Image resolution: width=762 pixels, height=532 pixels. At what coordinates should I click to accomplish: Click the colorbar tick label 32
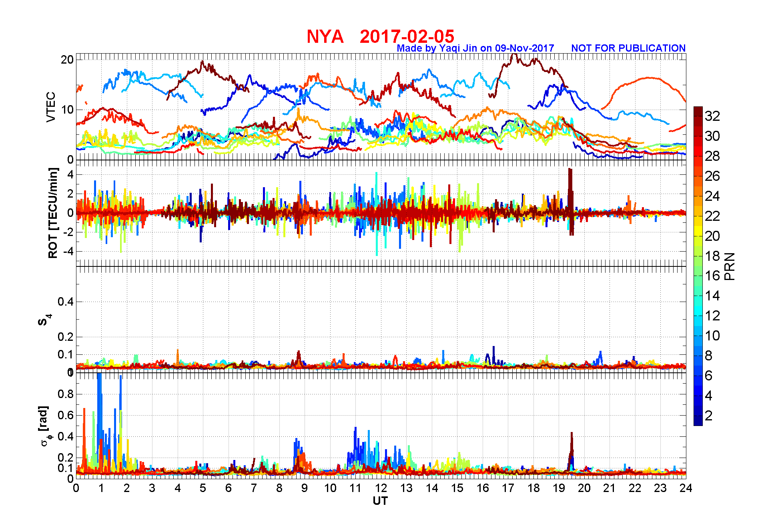[712, 116]
